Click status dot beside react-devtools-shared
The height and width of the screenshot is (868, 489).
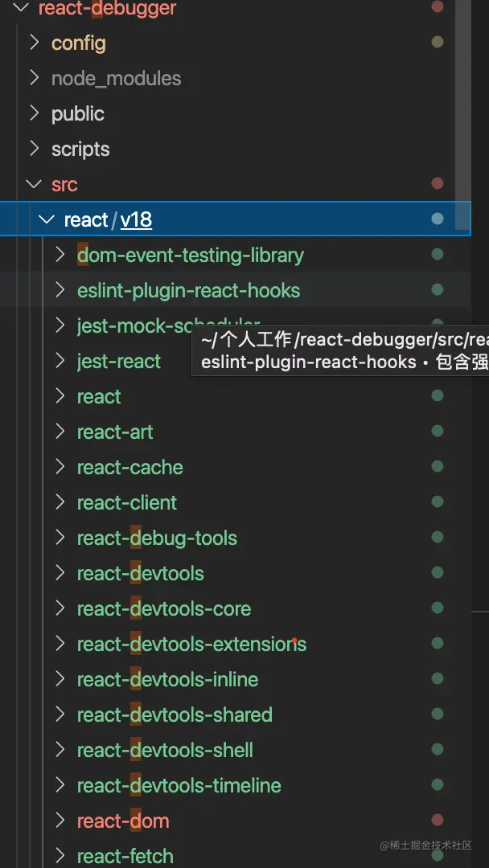point(438,714)
